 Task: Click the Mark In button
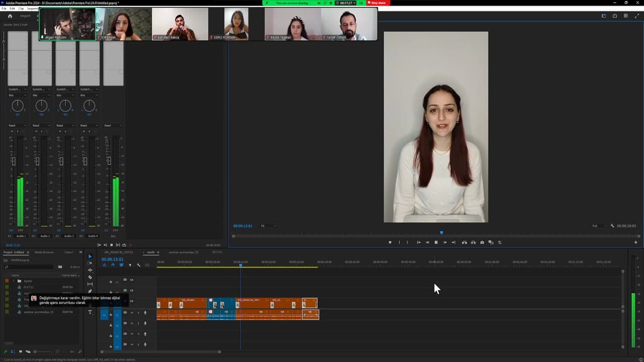pyautogui.click(x=399, y=242)
